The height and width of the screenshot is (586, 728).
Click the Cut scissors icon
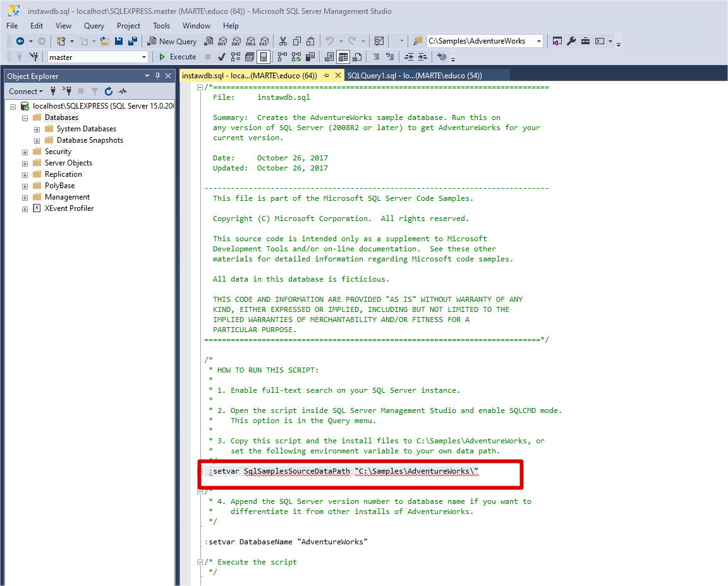click(x=282, y=41)
